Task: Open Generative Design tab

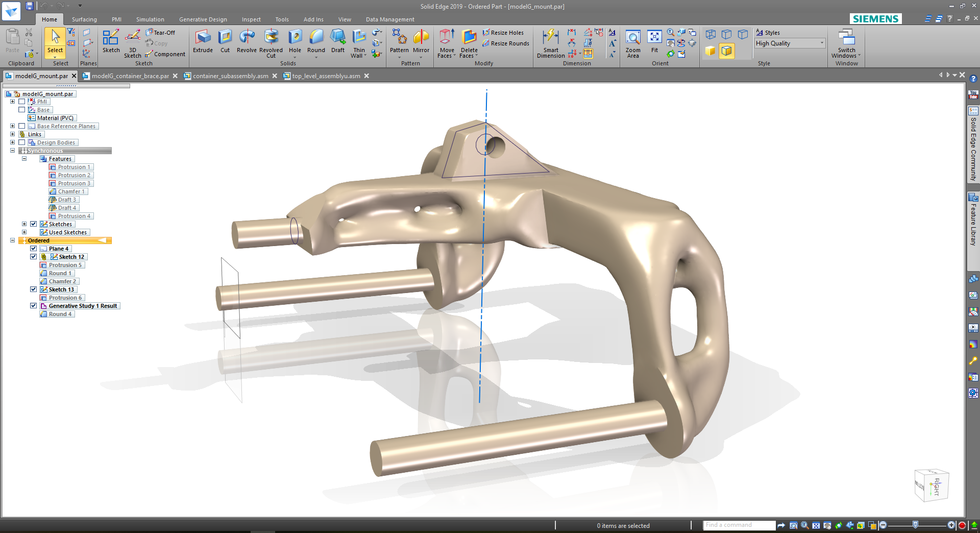Action: [203, 19]
